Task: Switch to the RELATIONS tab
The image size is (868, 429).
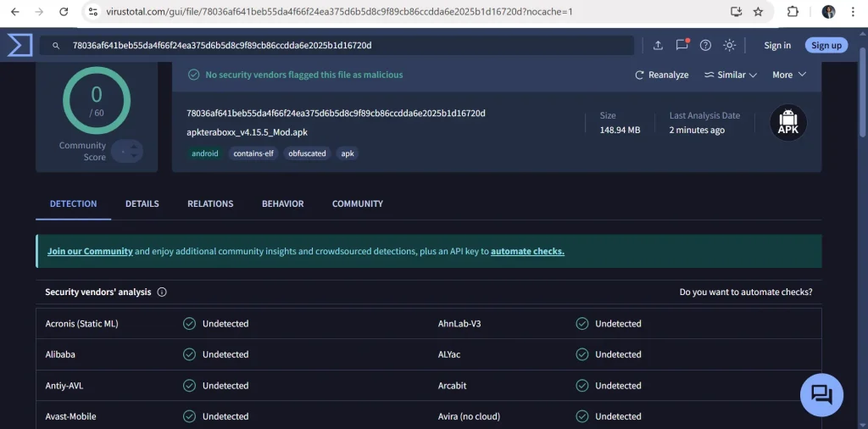Action: coord(210,203)
